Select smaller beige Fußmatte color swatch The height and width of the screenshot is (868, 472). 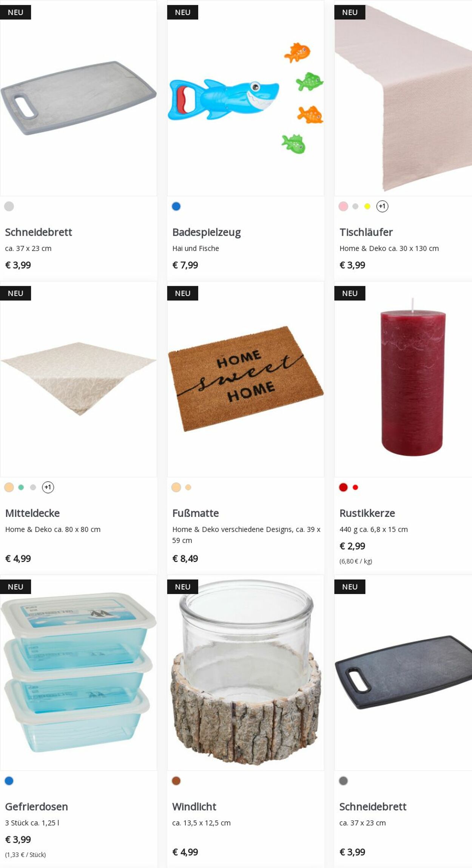coord(188,487)
